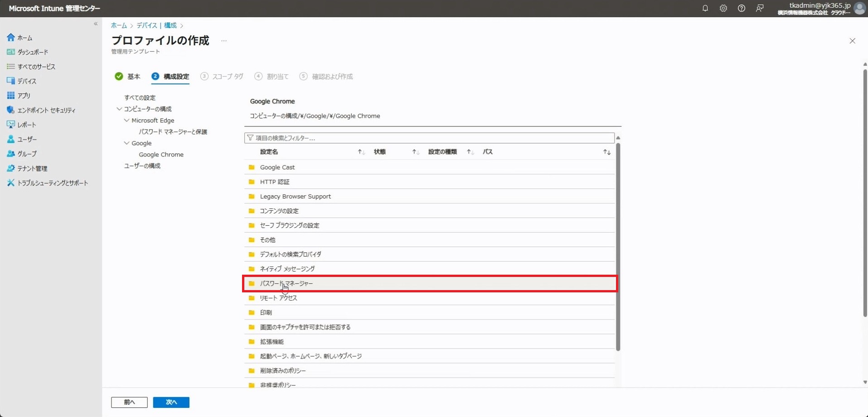This screenshot has height=417, width=868.
Task: Open Troubleshooting and Support (トラブルシューティングとサポート) in sidebar
Action: 53,183
